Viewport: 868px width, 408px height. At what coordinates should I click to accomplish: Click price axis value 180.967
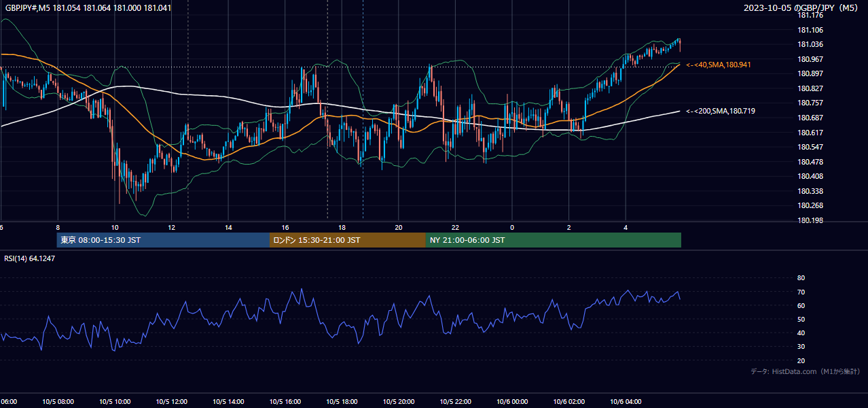pyautogui.click(x=810, y=59)
